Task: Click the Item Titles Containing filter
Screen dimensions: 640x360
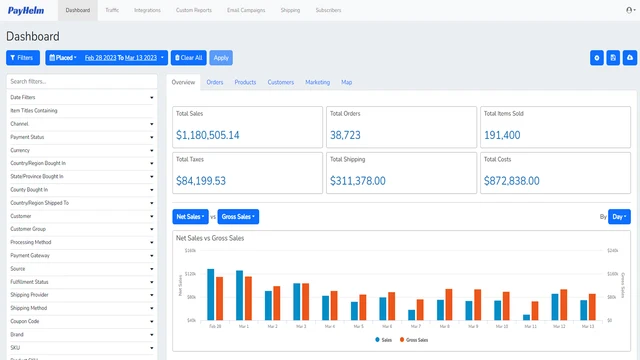Action: tap(82, 111)
